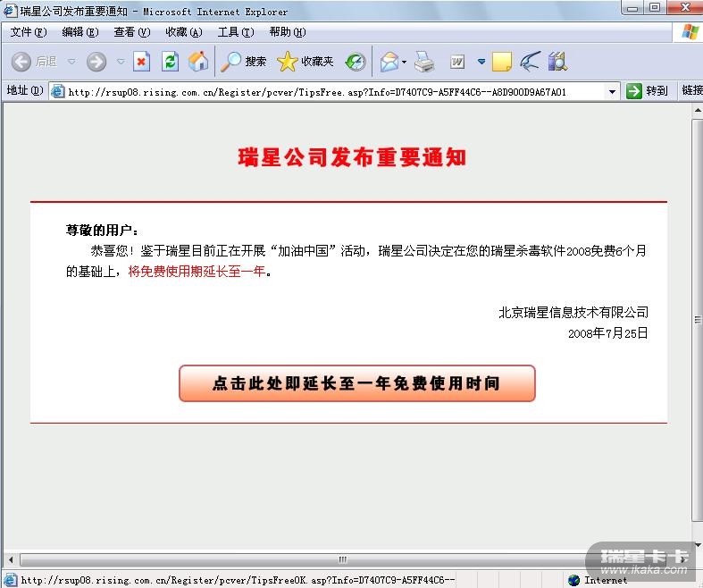Close the Internet Explorer window
This screenshot has height=588, width=703.
point(684,7)
